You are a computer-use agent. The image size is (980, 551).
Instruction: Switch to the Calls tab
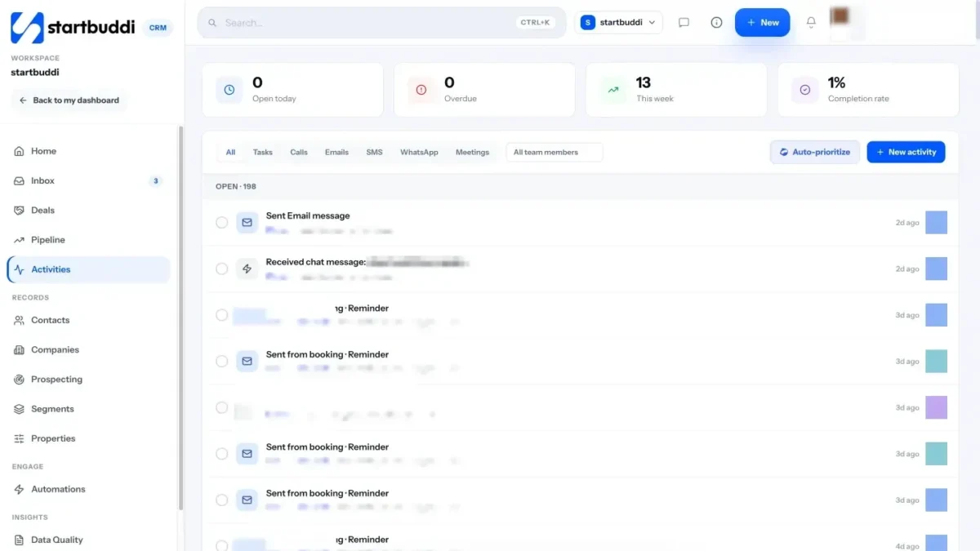tap(299, 152)
